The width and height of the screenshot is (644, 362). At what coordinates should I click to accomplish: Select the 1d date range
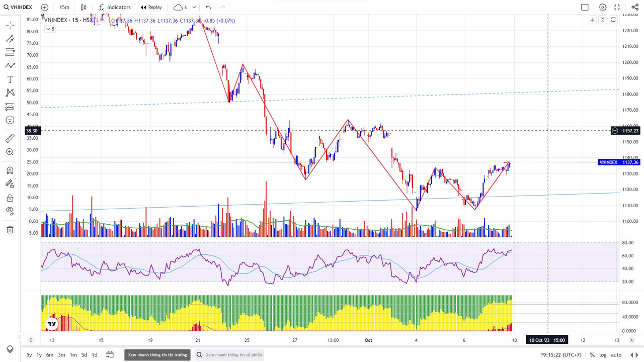[x=94, y=355]
